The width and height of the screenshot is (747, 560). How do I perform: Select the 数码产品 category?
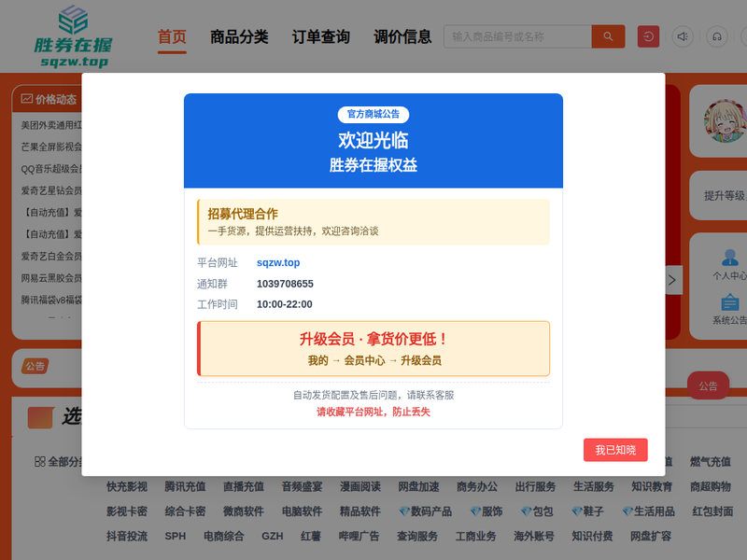pyautogui.click(x=426, y=511)
